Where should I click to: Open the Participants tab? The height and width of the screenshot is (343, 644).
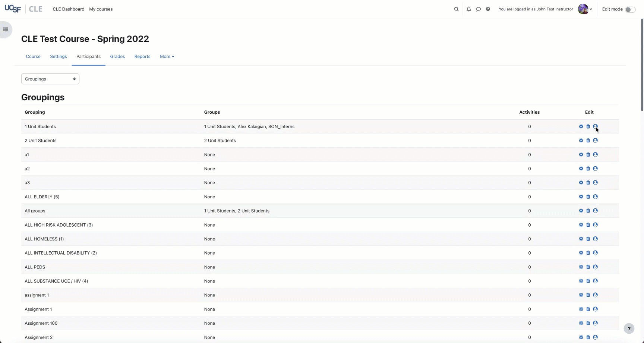[88, 57]
